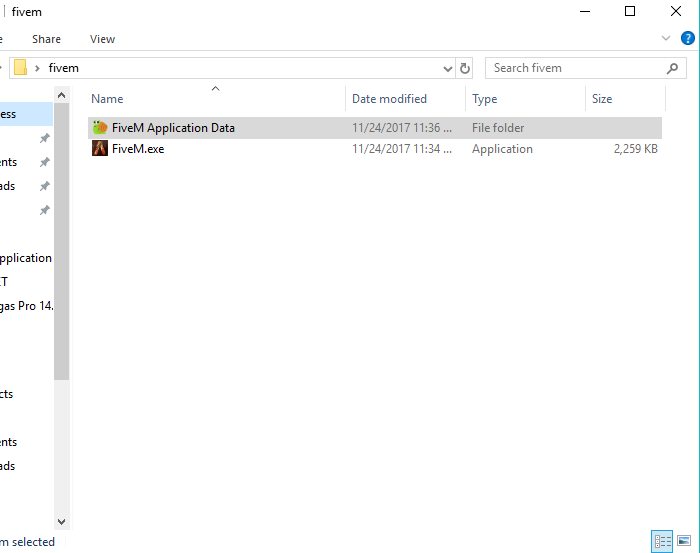Click the folder icon in address bar
This screenshot has width=700, height=553.
(x=21, y=68)
